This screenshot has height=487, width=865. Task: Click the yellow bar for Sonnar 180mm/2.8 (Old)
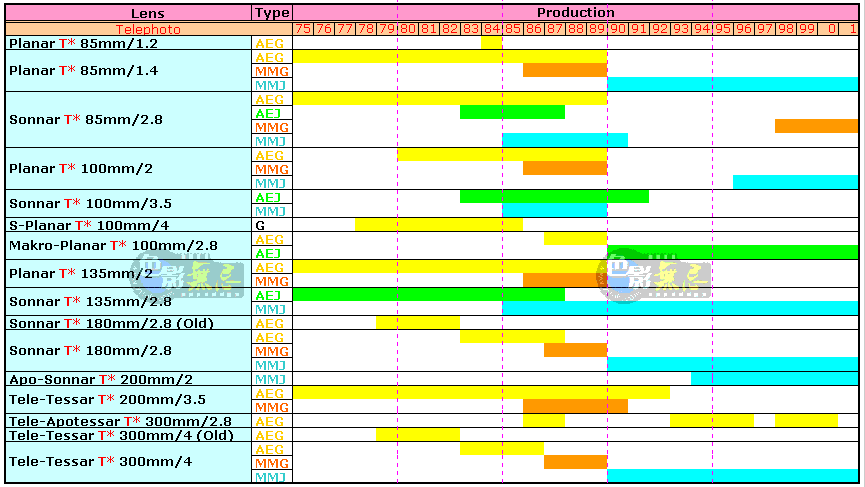coord(418,323)
